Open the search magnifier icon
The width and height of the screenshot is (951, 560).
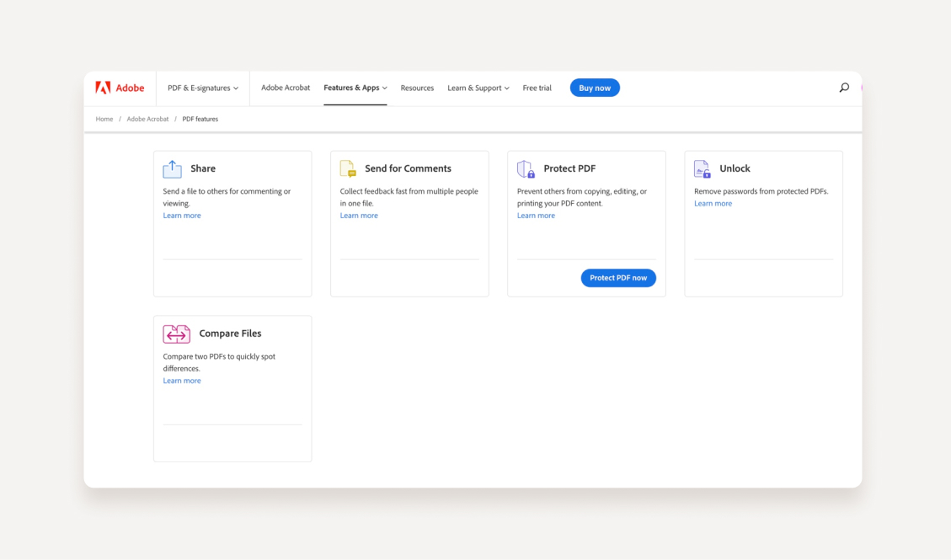coord(844,88)
